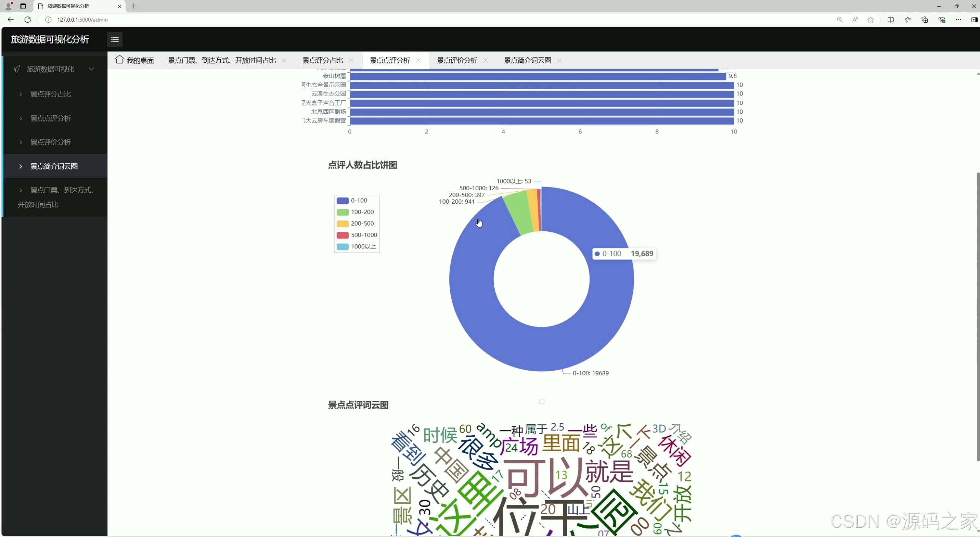Image resolution: width=980 pixels, height=537 pixels.
Task: Toggle the 100-200 legend series
Action: [355, 212]
